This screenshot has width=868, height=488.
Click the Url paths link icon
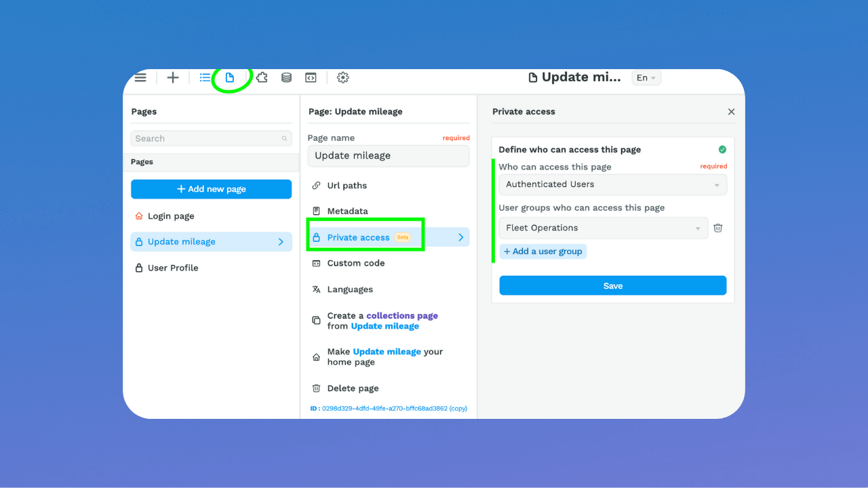coord(316,185)
